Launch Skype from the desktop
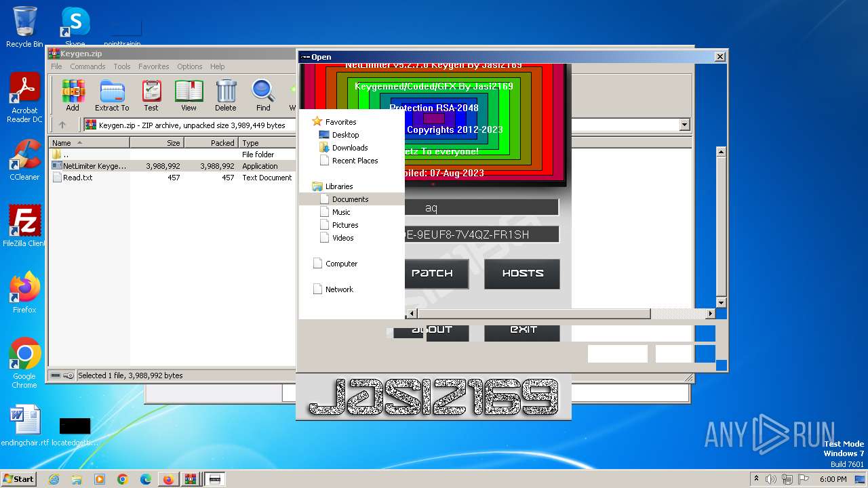 pyautogui.click(x=75, y=27)
